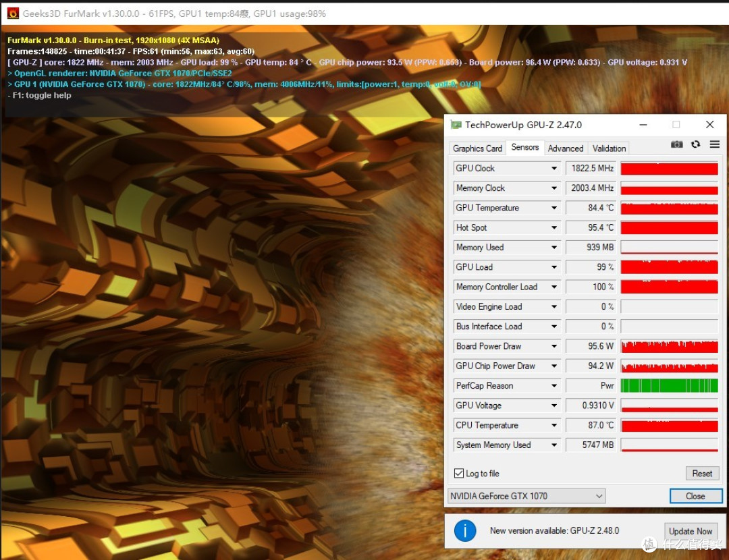The height and width of the screenshot is (560, 729).
Task: Click the refresh sensors icon
Action: [695, 144]
